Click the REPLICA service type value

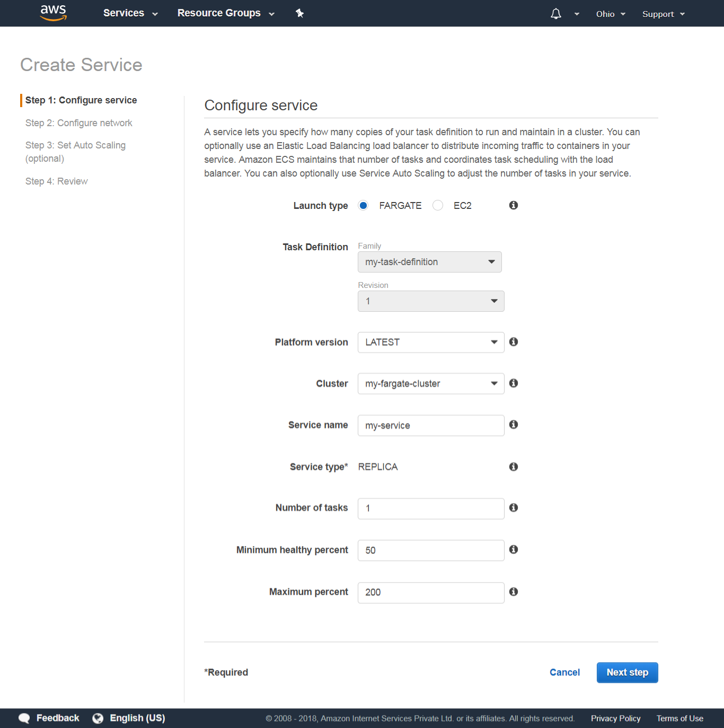(x=378, y=467)
